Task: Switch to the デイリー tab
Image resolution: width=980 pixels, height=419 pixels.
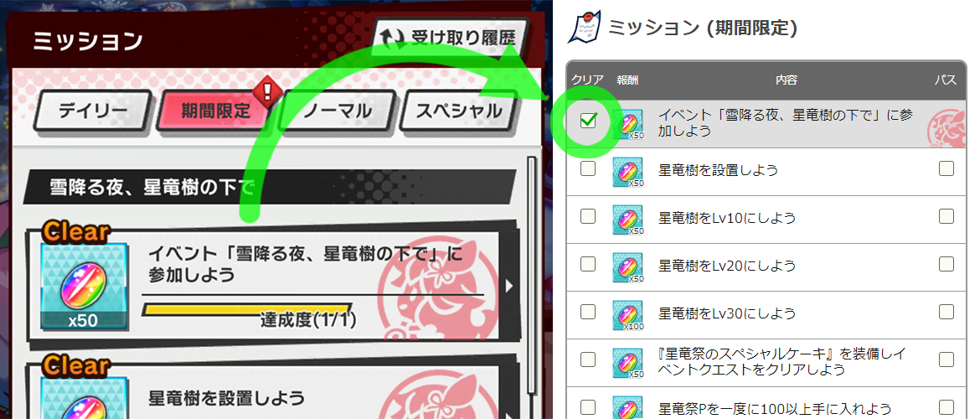Action: pyautogui.click(x=92, y=111)
